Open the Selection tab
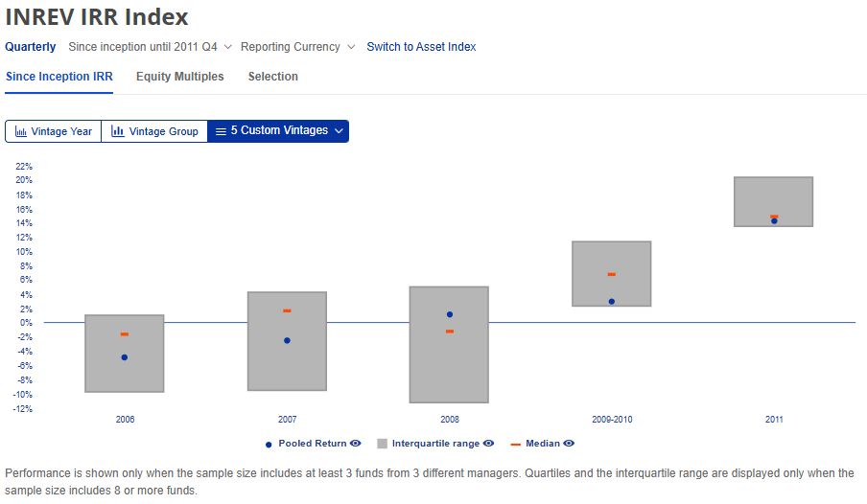Viewport: 867px width, 504px height. 272,77
